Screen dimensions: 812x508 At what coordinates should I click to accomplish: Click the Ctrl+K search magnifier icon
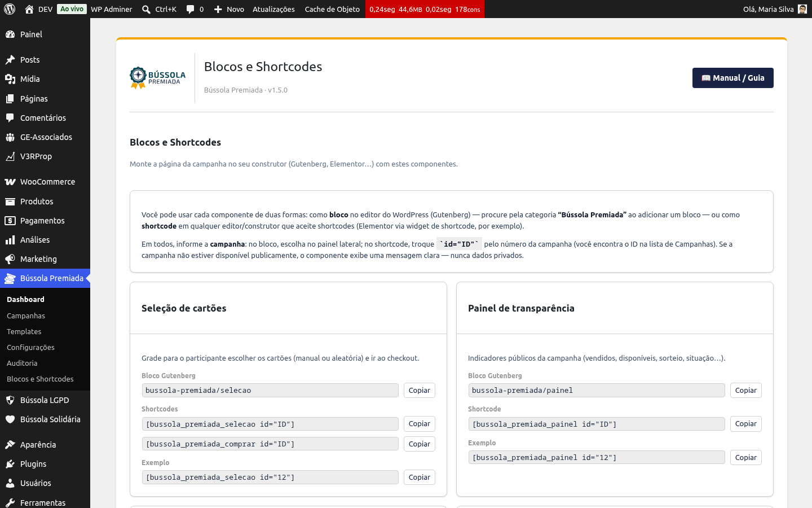[x=146, y=9]
